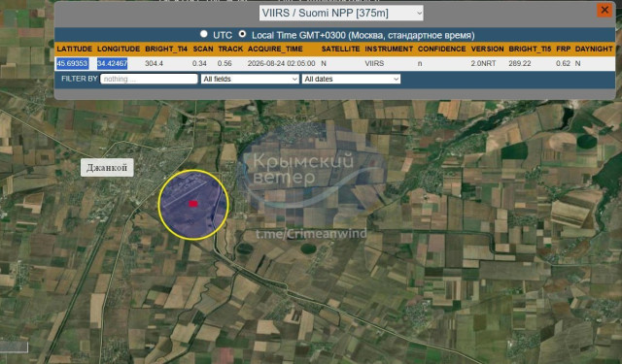Open the VIIRS / Suomi NPP dropdown

coord(341,13)
